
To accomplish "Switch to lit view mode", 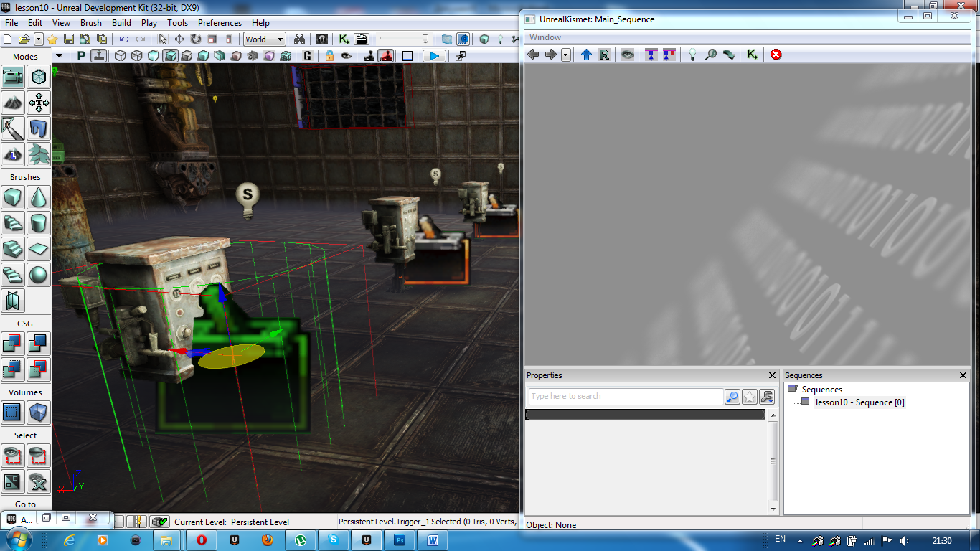I will pos(171,56).
